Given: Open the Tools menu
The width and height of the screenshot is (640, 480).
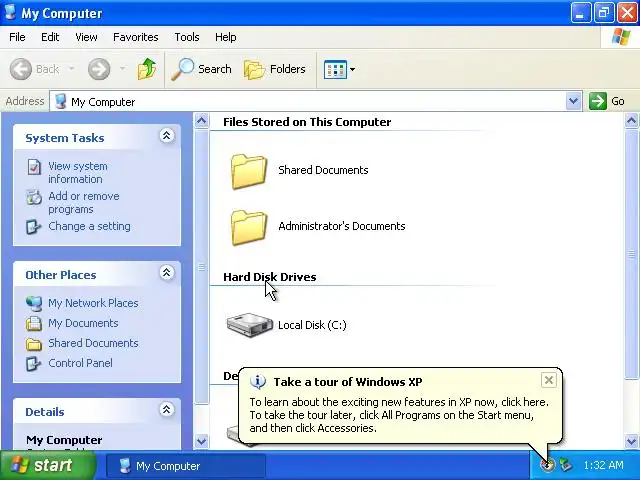Looking at the screenshot, I should [x=187, y=37].
